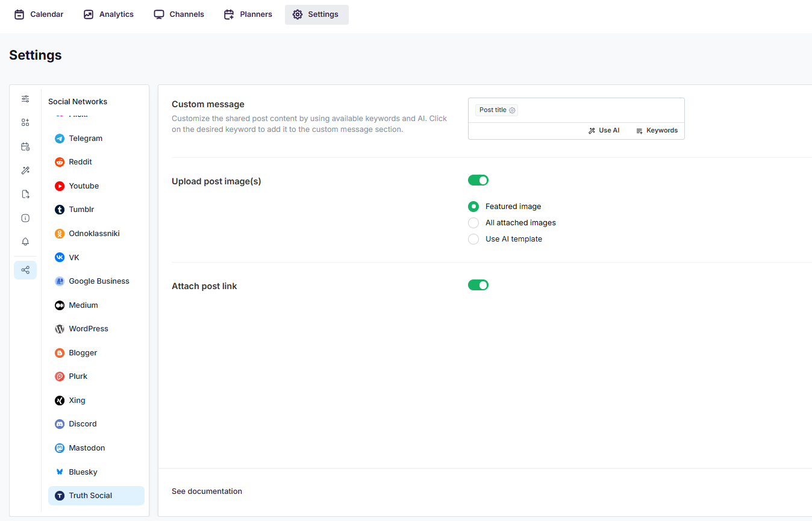Open the Planners tab
Image resolution: width=812 pixels, height=521 pixels.
tap(248, 14)
